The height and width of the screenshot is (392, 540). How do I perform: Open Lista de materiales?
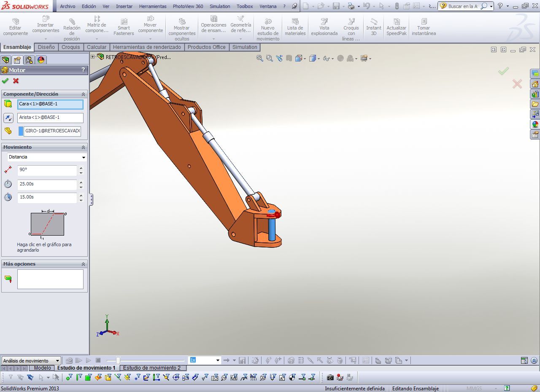[x=295, y=27]
